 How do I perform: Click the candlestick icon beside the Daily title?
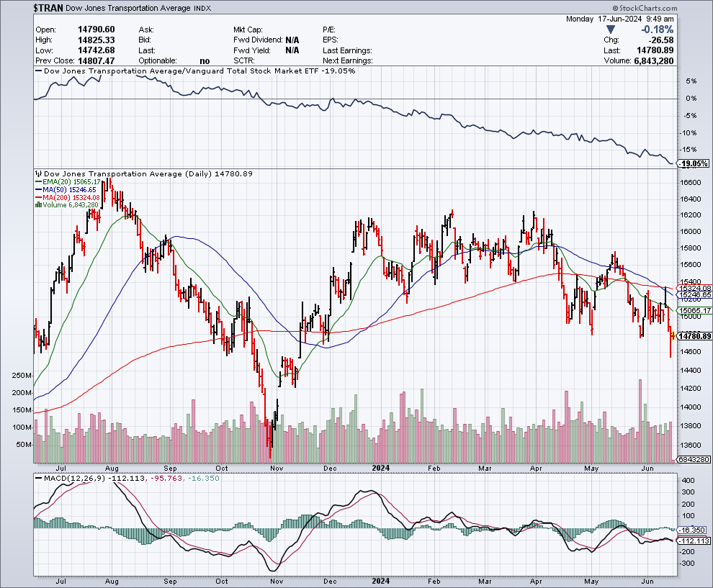click(x=37, y=174)
